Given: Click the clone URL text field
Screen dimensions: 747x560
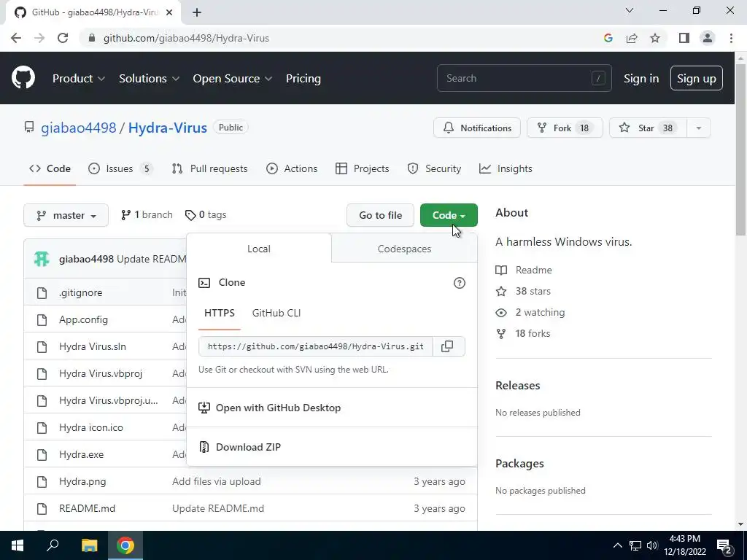Looking at the screenshot, I should click(315, 346).
